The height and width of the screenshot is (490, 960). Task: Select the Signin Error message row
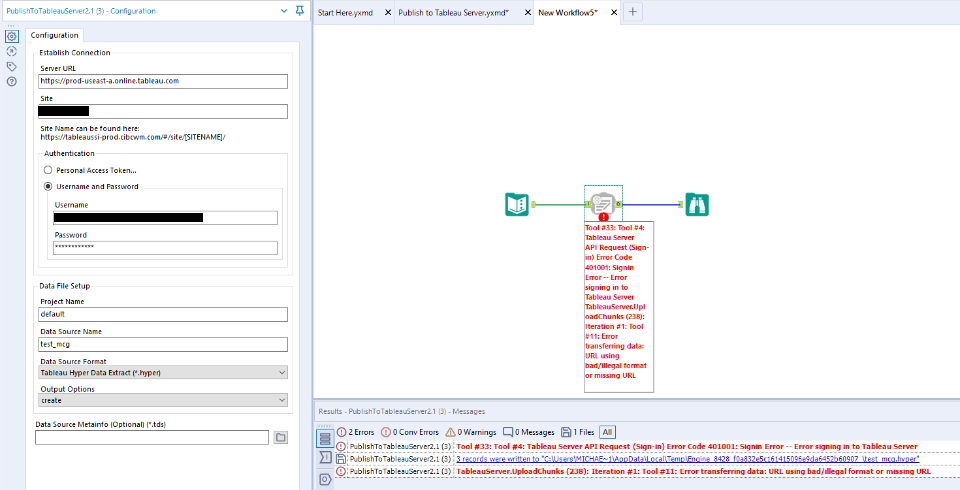click(647, 447)
